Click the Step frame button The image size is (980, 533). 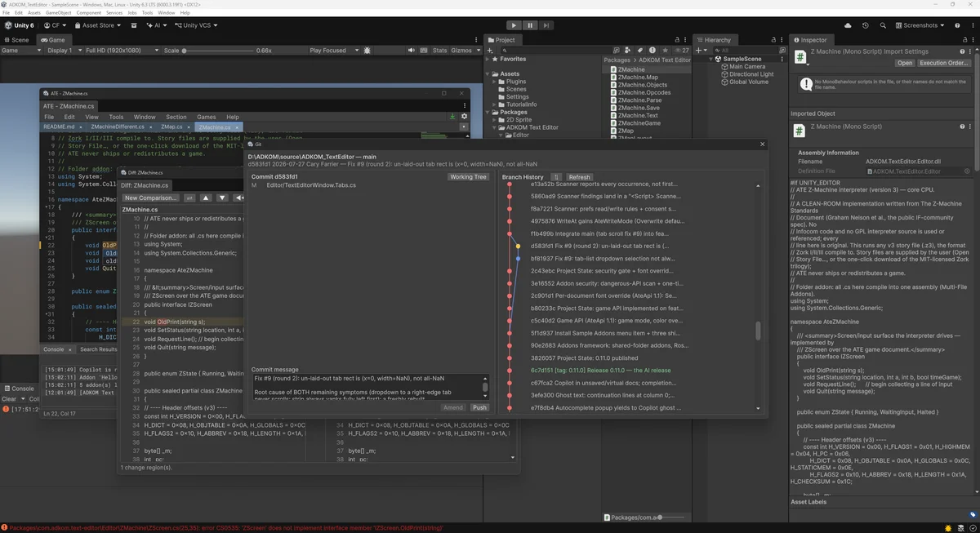click(x=546, y=25)
